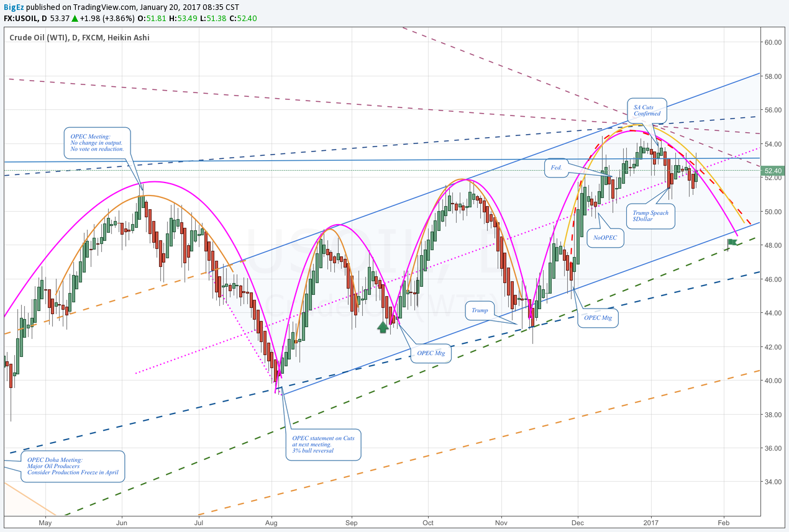Click the 34.00 price axis label
The height and width of the screenshot is (532, 789).
coord(773,482)
